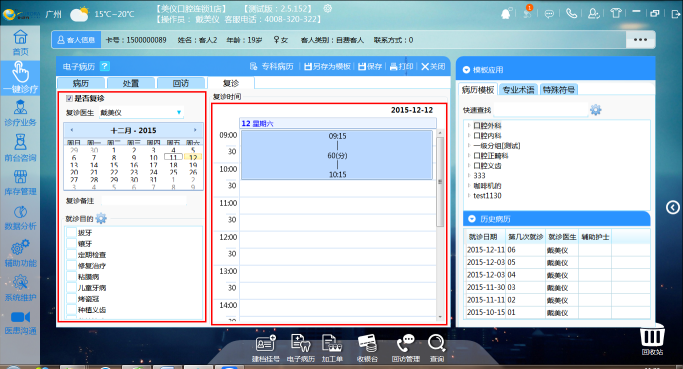Image resolution: width=683 pixels, height=369 pixels.
Task: Open the 首页 home icon in sidebar
Action: (x=20, y=42)
